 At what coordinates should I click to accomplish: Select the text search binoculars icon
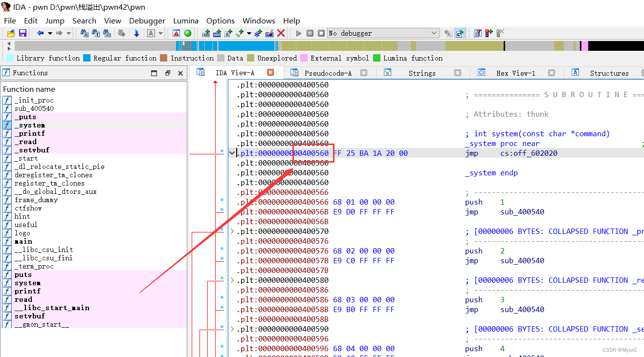95,33
